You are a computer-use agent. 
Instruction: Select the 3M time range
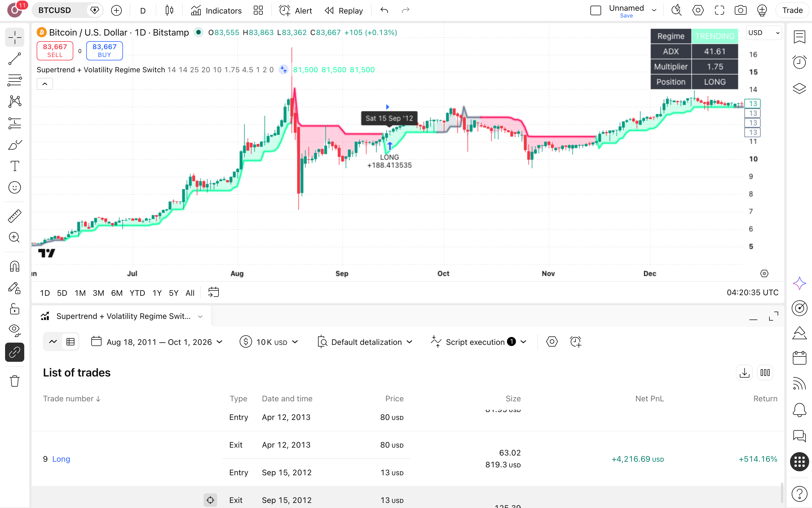tap(98, 293)
